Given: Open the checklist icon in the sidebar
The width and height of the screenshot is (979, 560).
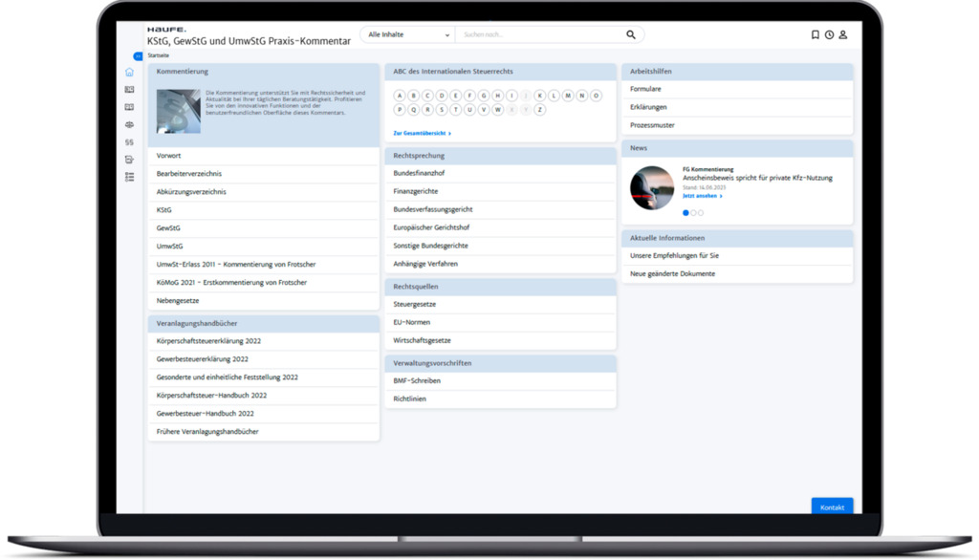Looking at the screenshot, I should click(x=129, y=178).
